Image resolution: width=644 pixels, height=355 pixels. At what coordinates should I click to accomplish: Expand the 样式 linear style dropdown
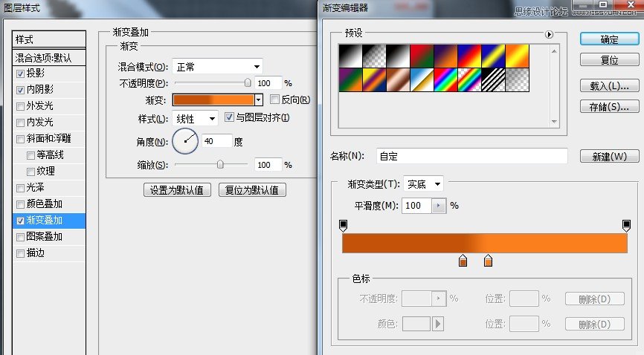coord(195,118)
